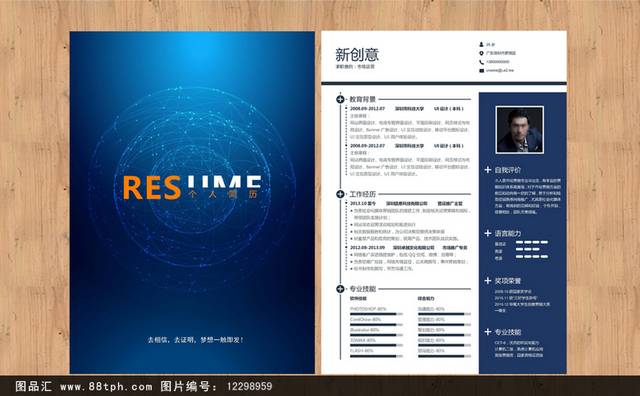Click the FLASH skill bar
This screenshot has height=396, width=640.
tap(376, 356)
